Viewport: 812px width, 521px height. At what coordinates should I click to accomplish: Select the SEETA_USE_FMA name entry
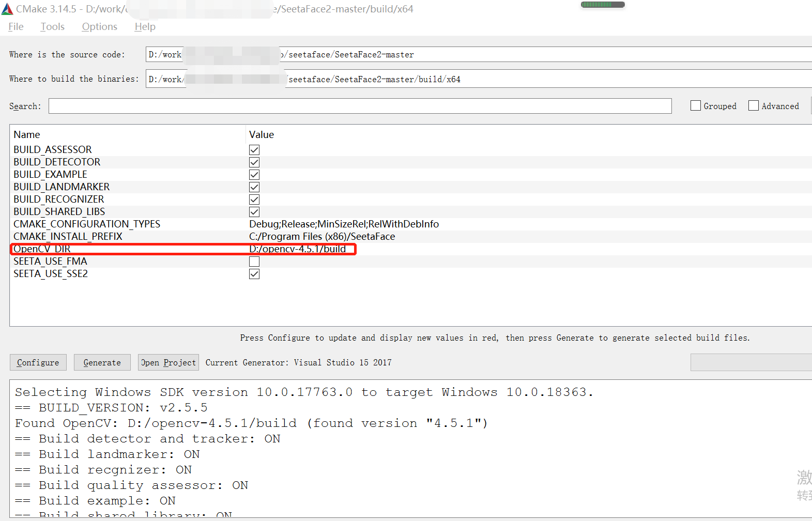click(x=50, y=262)
